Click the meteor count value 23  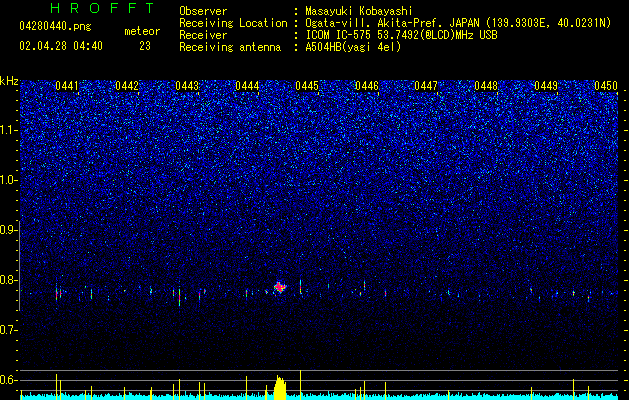[x=145, y=46]
